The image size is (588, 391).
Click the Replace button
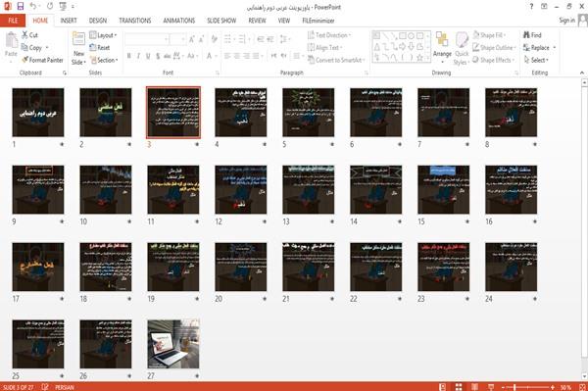539,48
